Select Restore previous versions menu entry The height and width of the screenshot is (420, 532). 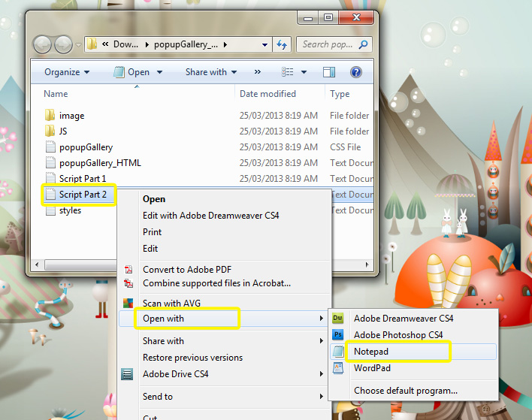click(192, 358)
